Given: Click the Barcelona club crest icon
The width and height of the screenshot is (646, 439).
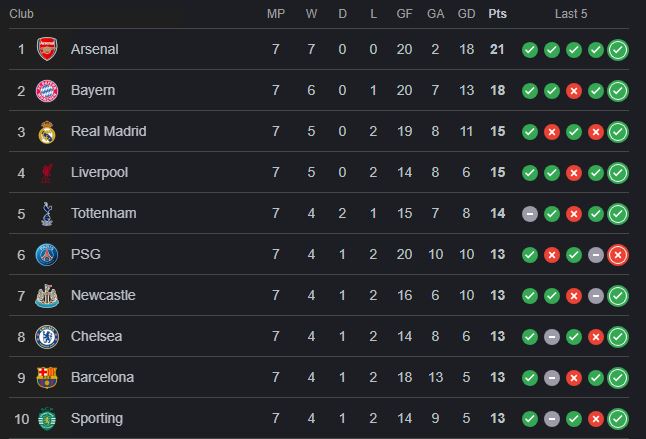Looking at the screenshot, I should [46, 377].
